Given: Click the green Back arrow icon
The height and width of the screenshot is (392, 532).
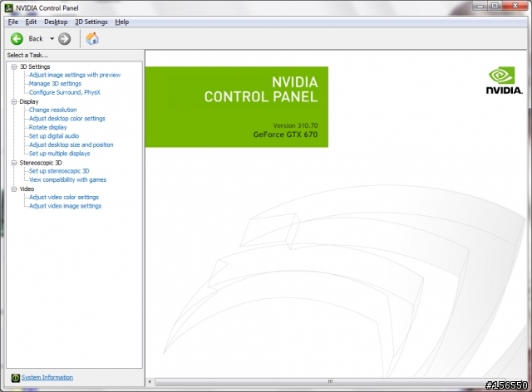Looking at the screenshot, I should (17, 39).
